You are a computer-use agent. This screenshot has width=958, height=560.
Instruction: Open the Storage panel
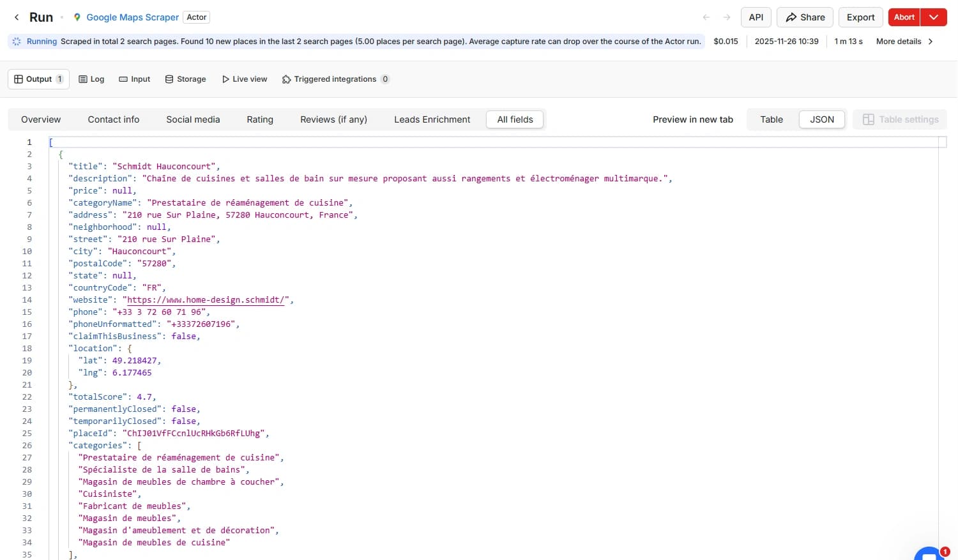coord(185,79)
